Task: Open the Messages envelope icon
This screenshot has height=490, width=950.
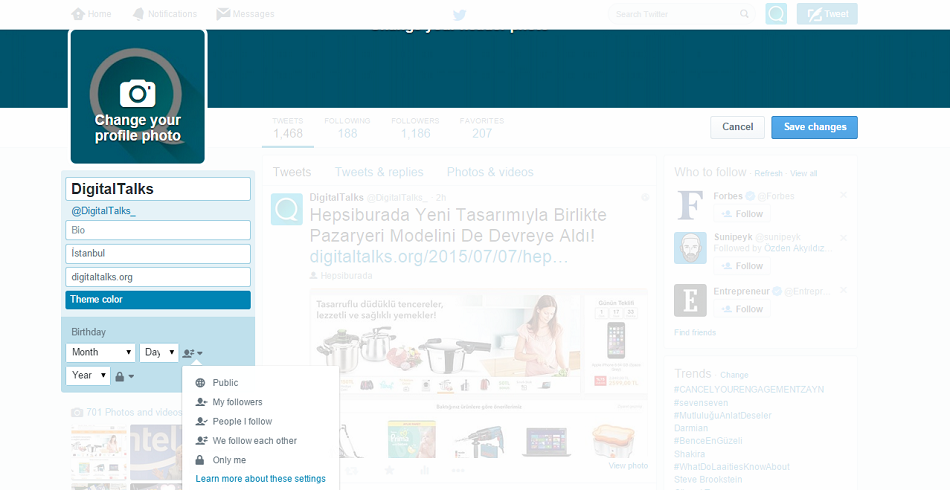Action: 223,14
